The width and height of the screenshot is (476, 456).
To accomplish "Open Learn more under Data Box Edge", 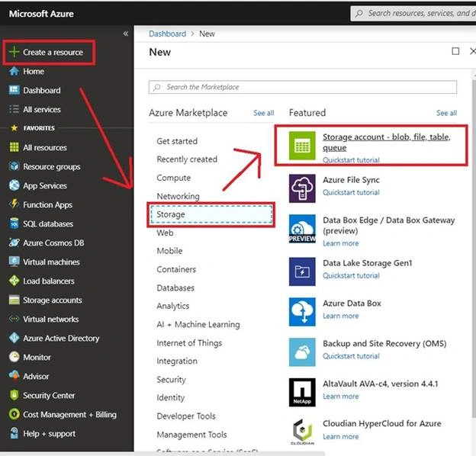I will click(341, 243).
